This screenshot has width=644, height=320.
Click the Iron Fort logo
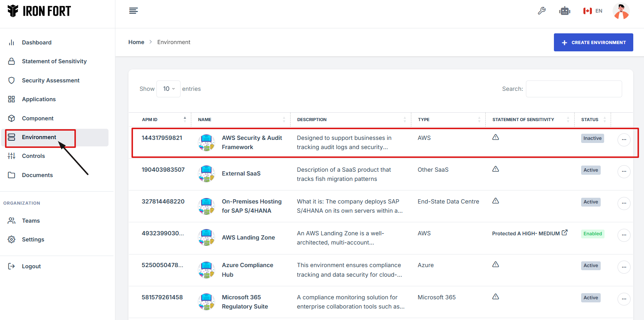point(39,11)
